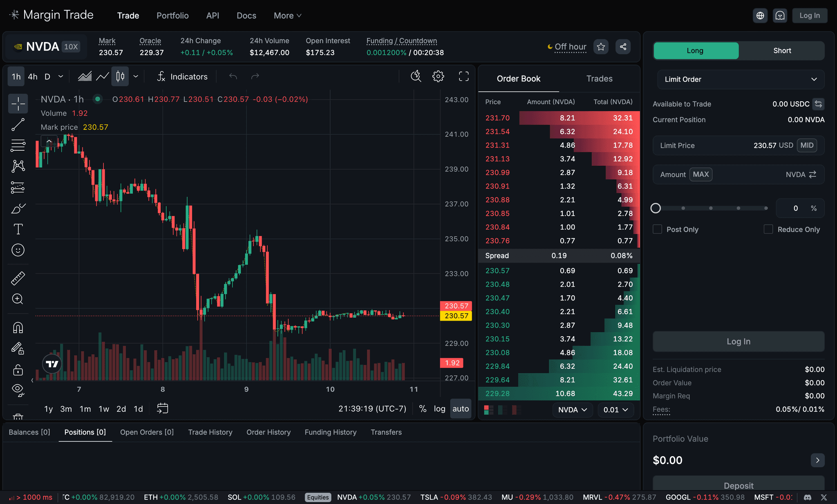Toggle hide all drawings eye icon
Image resolution: width=837 pixels, height=504 pixels.
(18, 390)
